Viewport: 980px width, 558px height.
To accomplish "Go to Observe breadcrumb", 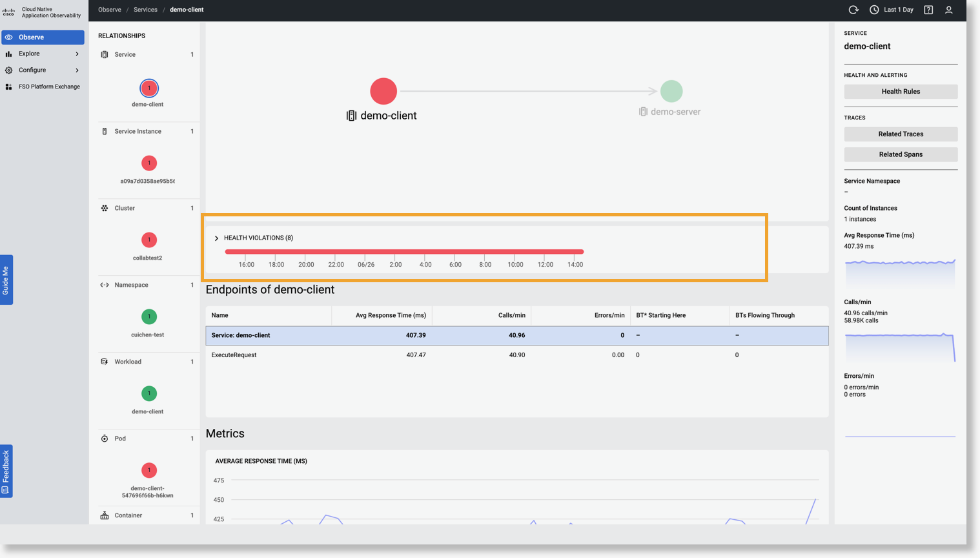I will point(110,10).
